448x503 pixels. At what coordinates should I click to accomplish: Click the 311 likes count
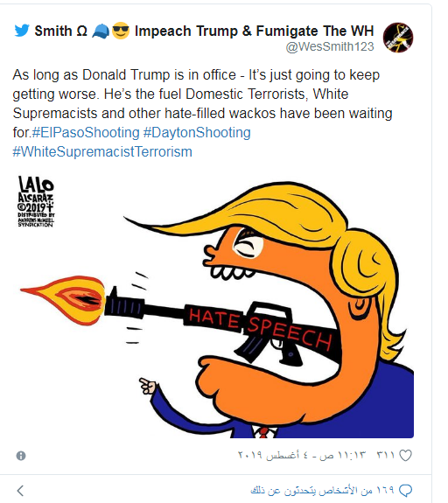pyautogui.click(x=385, y=455)
